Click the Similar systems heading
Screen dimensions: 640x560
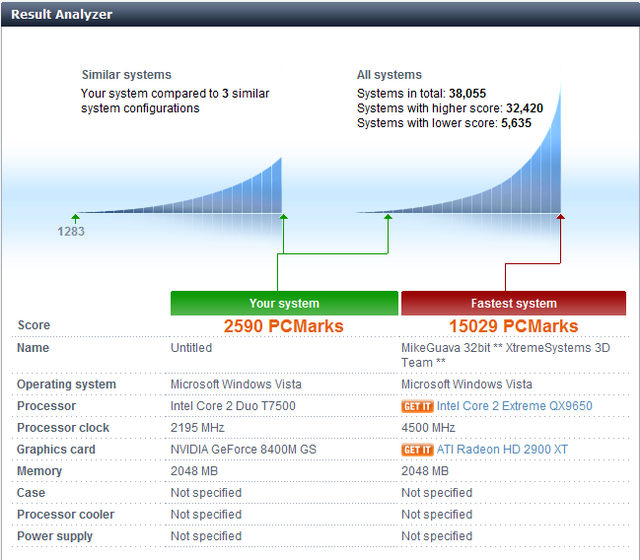click(127, 75)
